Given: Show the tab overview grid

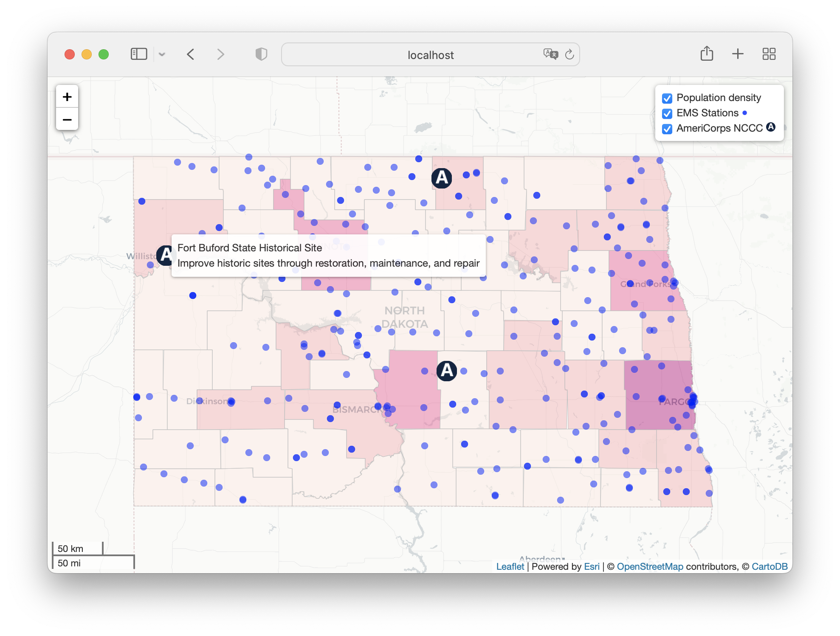Looking at the screenshot, I should [769, 54].
